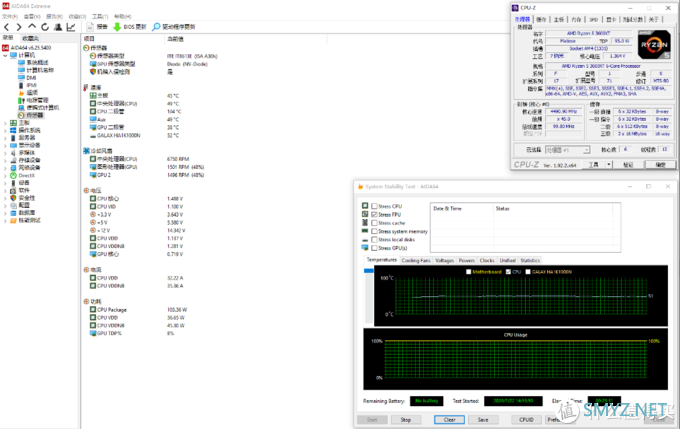Select the 便携式计算机 laptop icon

pos(21,108)
